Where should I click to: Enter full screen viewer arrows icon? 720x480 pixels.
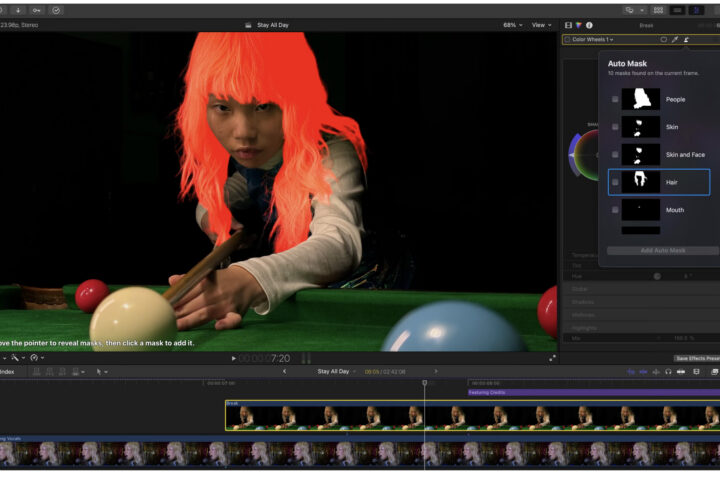click(552, 358)
